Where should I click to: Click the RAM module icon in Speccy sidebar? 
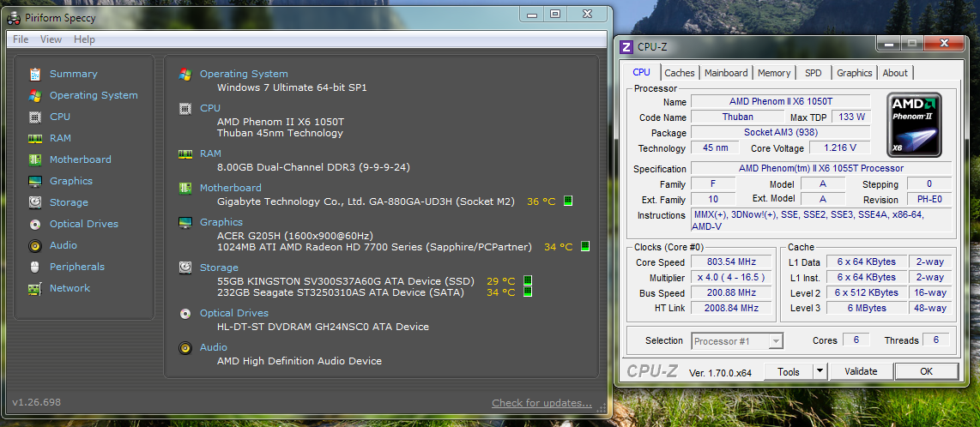[35, 138]
